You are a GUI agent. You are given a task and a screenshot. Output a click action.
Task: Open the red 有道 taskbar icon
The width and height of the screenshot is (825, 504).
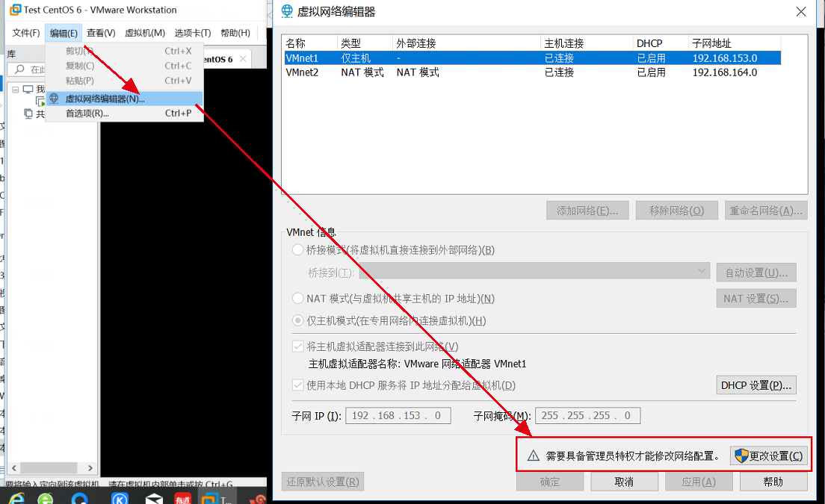pyautogui.click(x=182, y=499)
